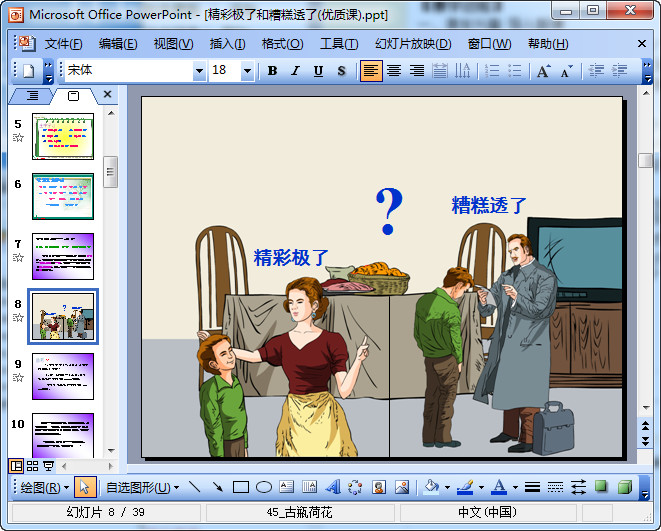Open the 幻灯片放映 (Slide Show) menu
Viewport: 661px width, 531px height.
[413, 44]
